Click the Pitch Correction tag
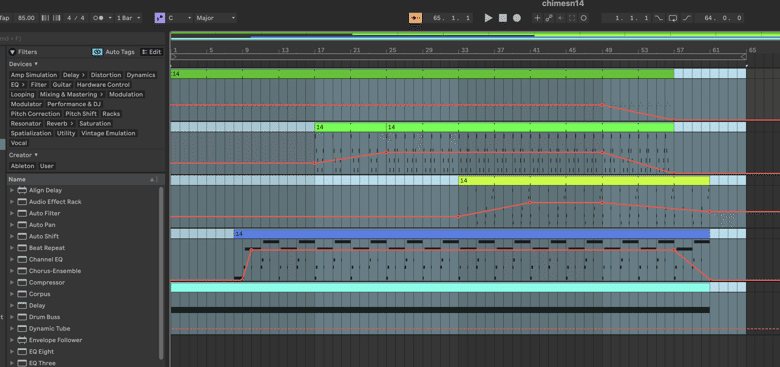 [35, 114]
